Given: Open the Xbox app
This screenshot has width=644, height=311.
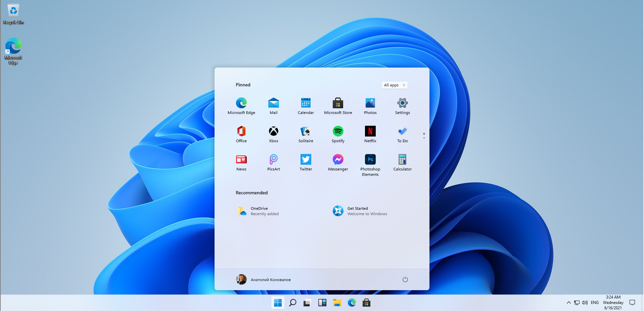Looking at the screenshot, I should click(273, 134).
